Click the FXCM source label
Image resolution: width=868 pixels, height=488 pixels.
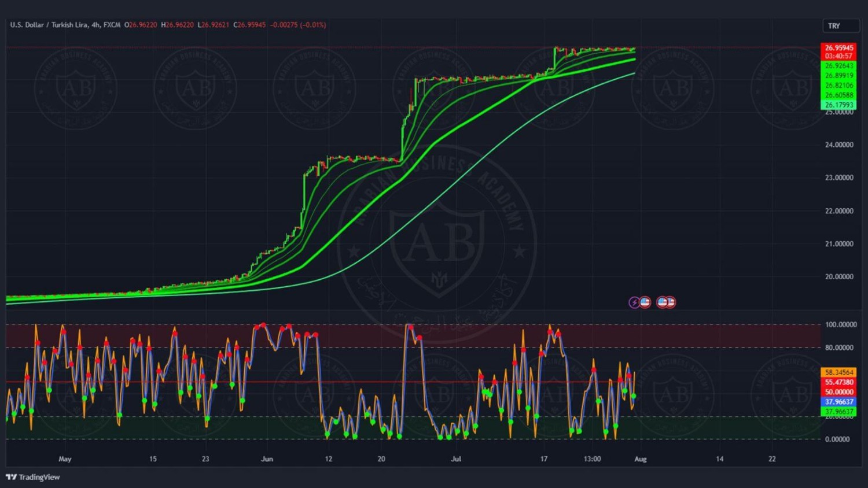pyautogui.click(x=112, y=25)
